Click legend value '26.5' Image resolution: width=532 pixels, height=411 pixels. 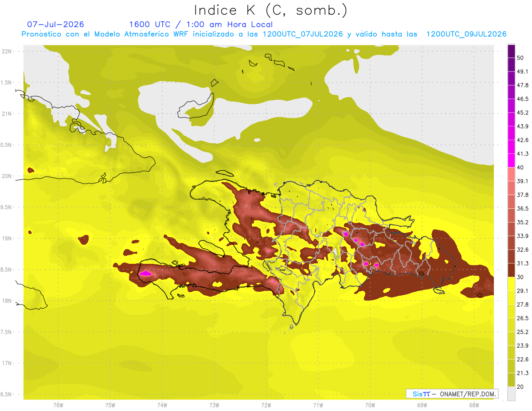tap(523, 318)
